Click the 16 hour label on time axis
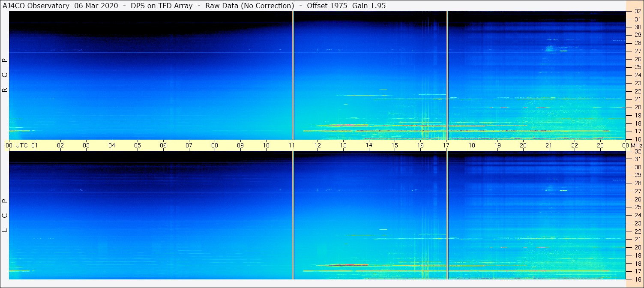Image resolution: width=644 pixels, height=288 pixels. [x=420, y=145]
